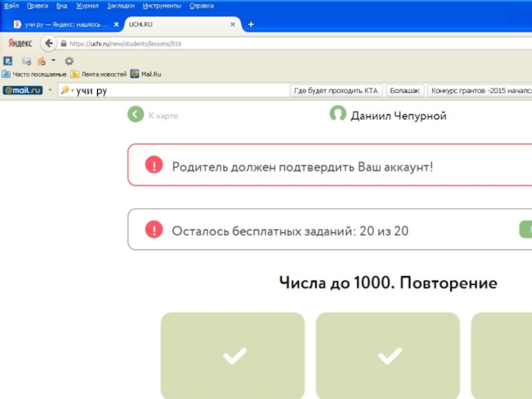Viewport: 532px width, 399px height.
Task: Click the user name Даниил Чепурной
Action: (x=398, y=116)
